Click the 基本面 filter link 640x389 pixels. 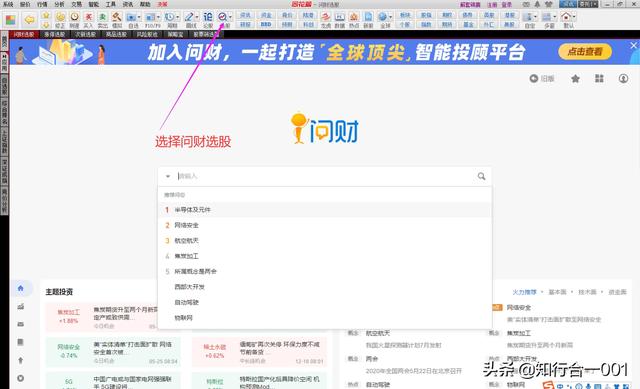(557, 292)
